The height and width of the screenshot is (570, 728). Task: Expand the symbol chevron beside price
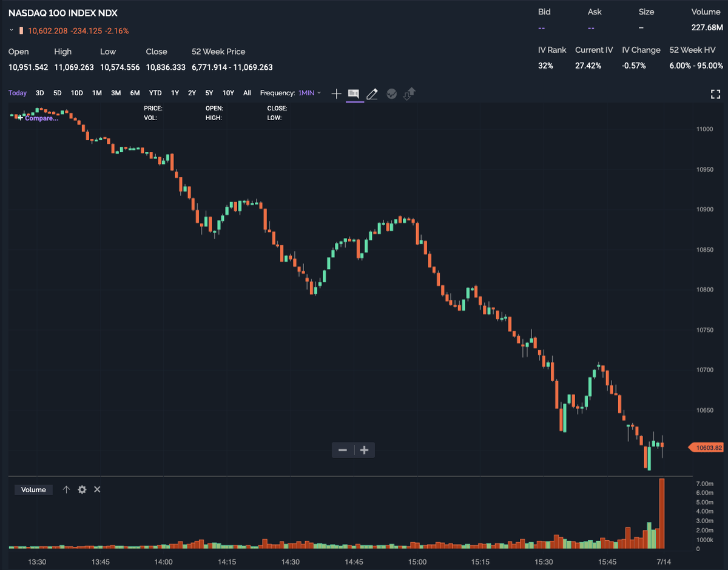[12, 30]
